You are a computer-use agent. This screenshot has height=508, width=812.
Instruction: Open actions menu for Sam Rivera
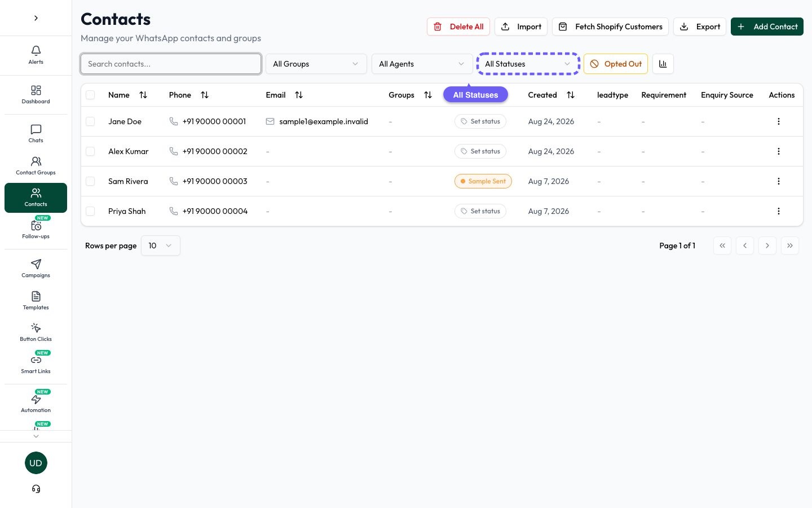click(x=779, y=181)
